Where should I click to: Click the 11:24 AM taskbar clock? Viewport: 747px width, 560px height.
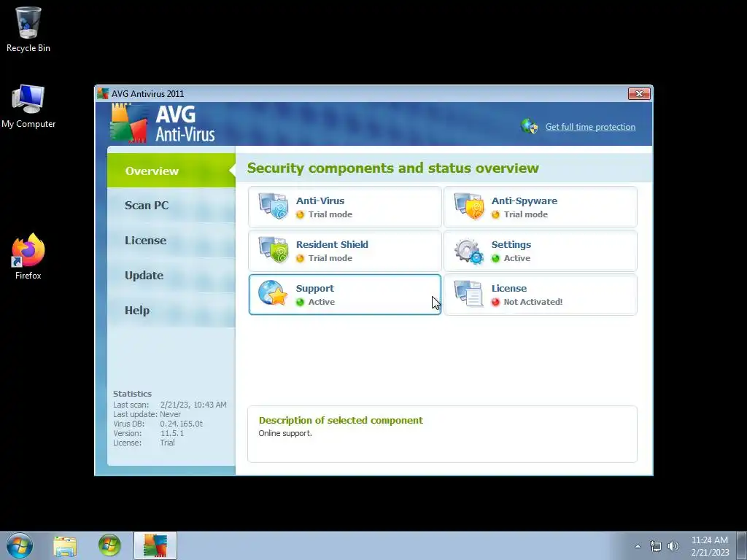click(709, 540)
